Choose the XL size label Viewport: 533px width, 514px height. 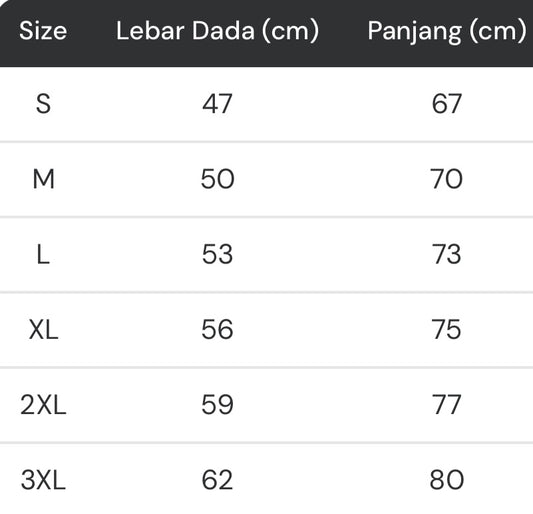pyautogui.click(x=44, y=330)
